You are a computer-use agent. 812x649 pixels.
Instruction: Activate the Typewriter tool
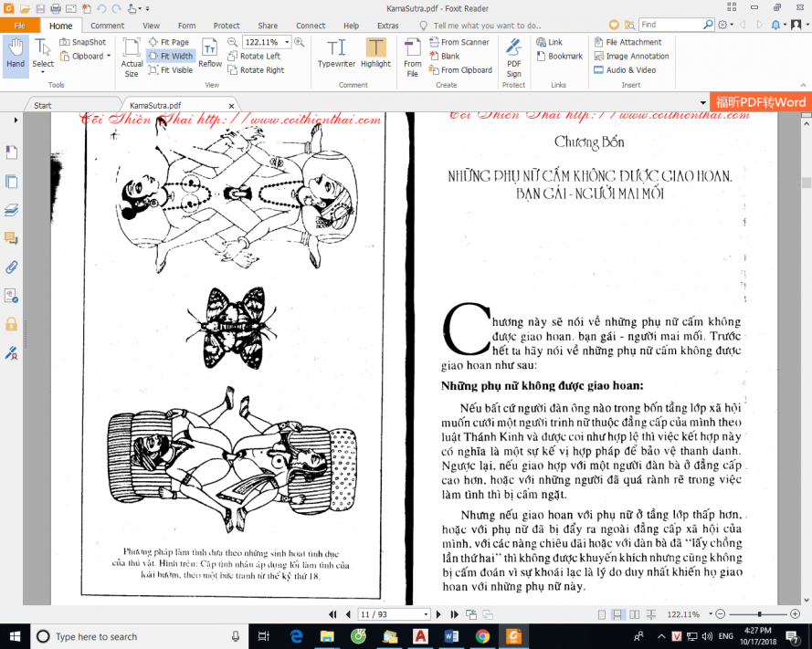tap(335, 51)
